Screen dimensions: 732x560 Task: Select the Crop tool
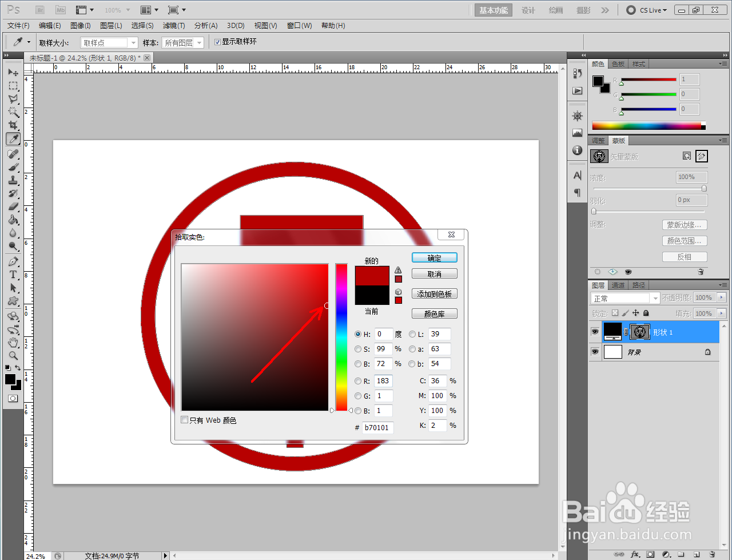click(13, 125)
